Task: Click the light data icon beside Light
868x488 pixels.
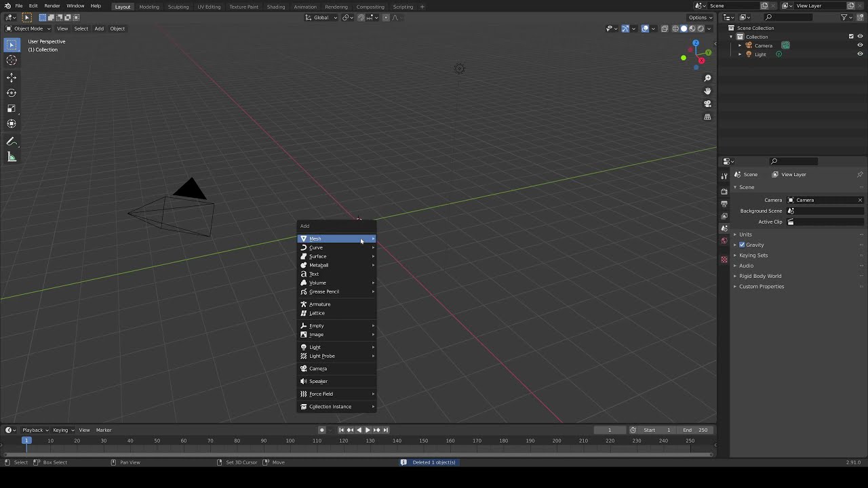Action: click(778, 54)
